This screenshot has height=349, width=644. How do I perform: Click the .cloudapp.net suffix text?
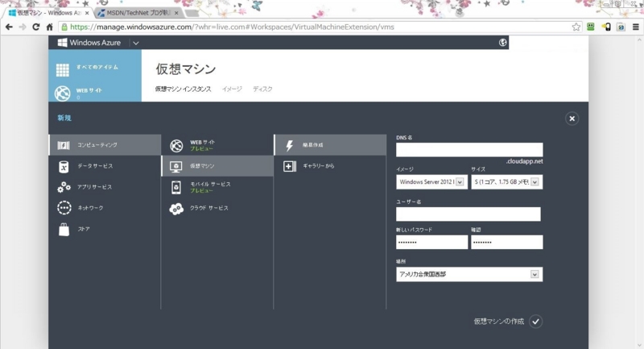pyautogui.click(x=525, y=161)
